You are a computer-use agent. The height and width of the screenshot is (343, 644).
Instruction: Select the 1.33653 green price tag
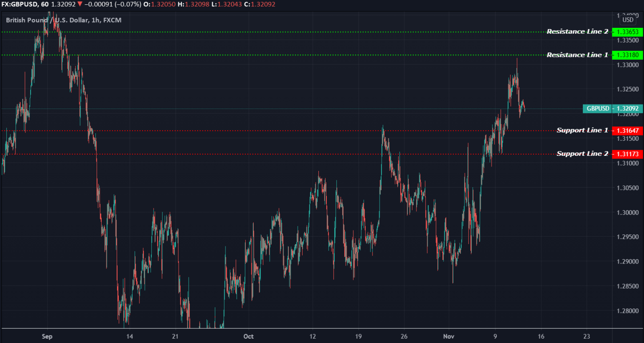(627, 32)
